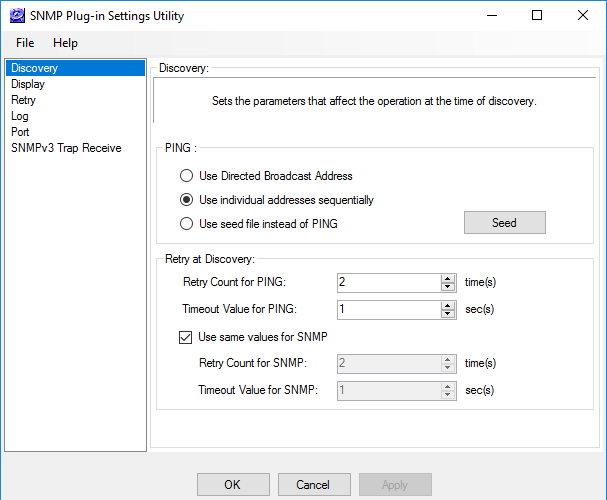Image resolution: width=607 pixels, height=500 pixels.
Task: Open the File menu
Action: (x=25, y=43)
